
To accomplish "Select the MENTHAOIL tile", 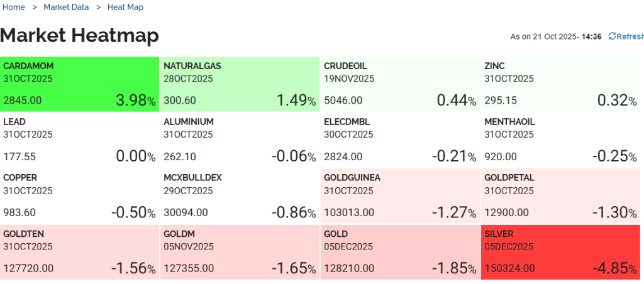I will tap(560, 139).
